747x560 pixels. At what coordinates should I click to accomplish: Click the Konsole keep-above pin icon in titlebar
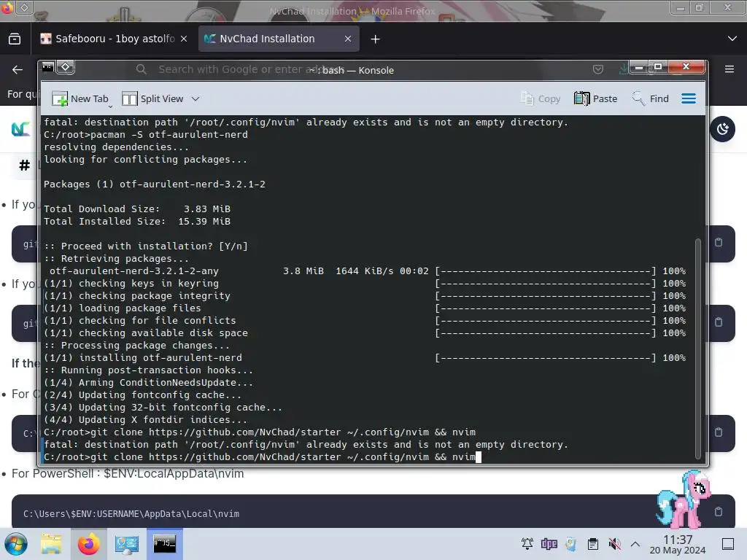click(x=66, y=67)
